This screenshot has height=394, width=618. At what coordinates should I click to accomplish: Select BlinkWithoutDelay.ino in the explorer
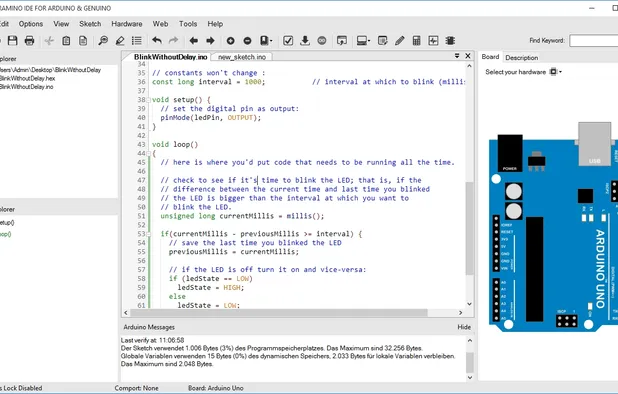pos(26,87)
